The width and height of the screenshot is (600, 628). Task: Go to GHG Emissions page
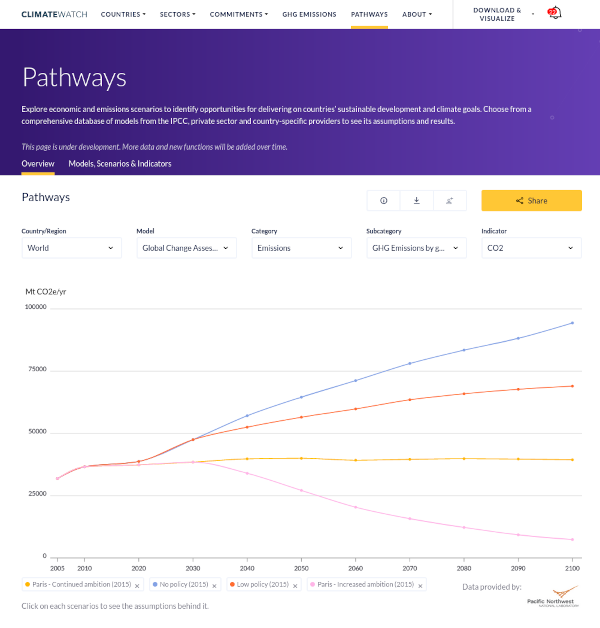pyautogui.click(x=309, y=14)
